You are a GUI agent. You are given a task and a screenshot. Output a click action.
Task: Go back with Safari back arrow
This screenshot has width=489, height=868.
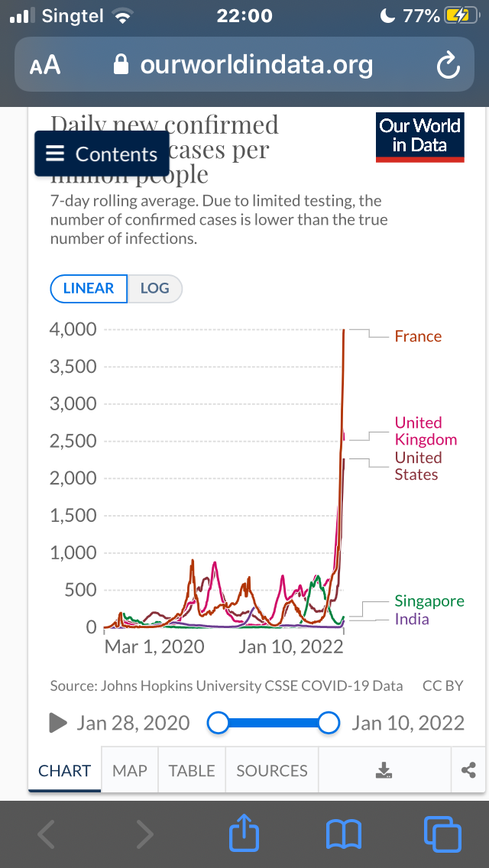(47, 834)
